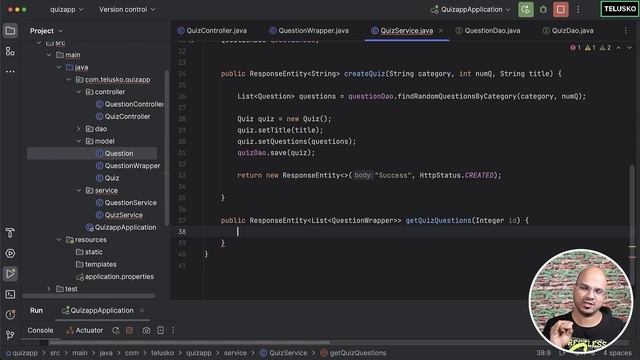640x360 pixels.
Task: Close the QuizService.java tab
Action: (441, 31)
